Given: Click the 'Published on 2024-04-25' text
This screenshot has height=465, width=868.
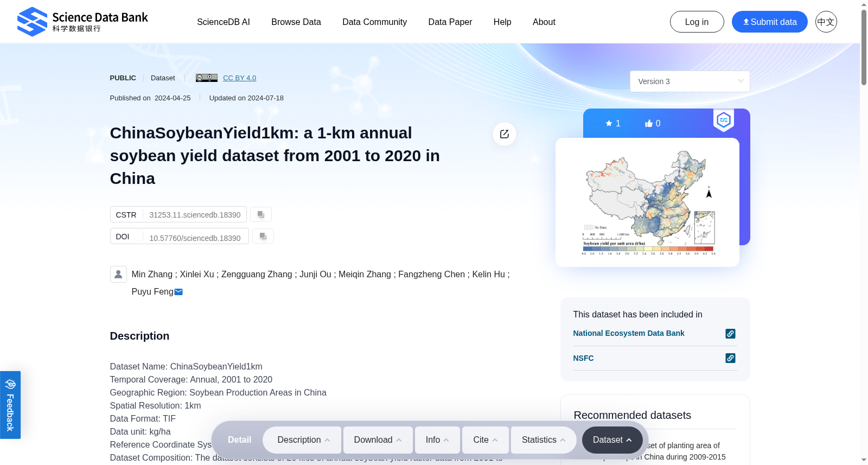Looking at the screenshot, I should point(150,98).
